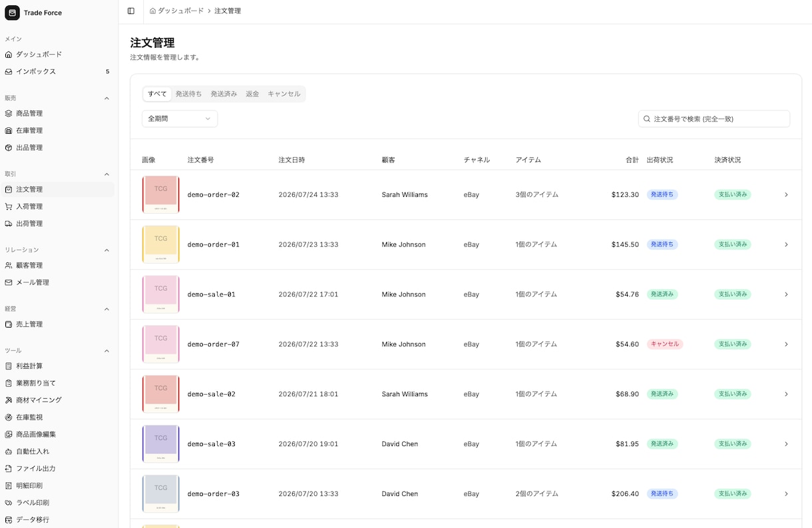Collapse the ツール sidebar section
Viewport: 812px width, 528px height.
106,351
